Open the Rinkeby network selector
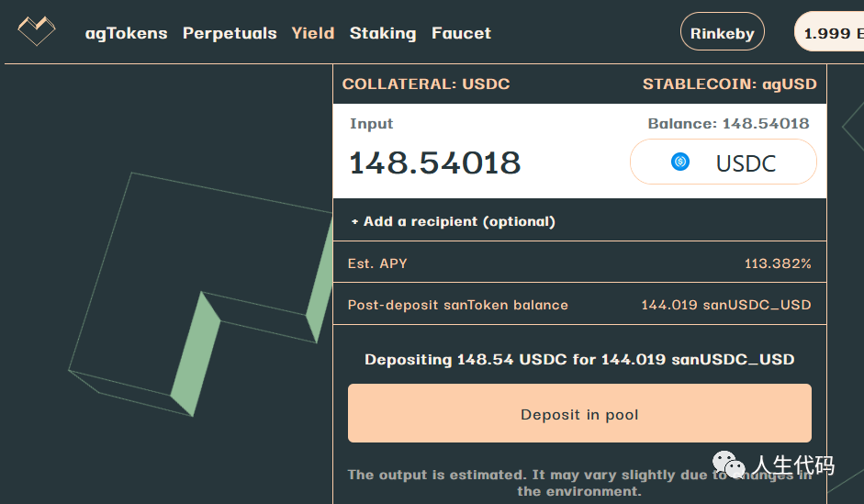Screen dimensions: 864x504 coord(722,31)
